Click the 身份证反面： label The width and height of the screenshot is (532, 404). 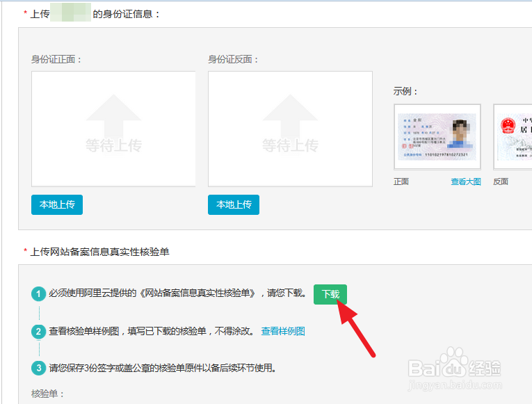tap(233, 59)
